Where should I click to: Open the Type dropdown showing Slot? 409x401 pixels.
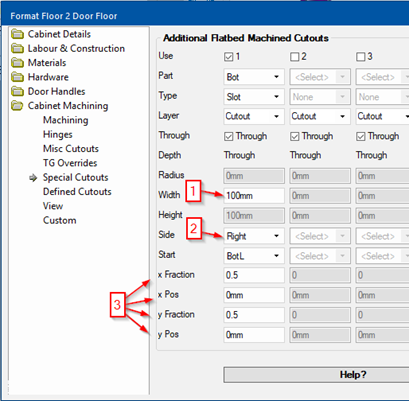[x=254, y=97]
